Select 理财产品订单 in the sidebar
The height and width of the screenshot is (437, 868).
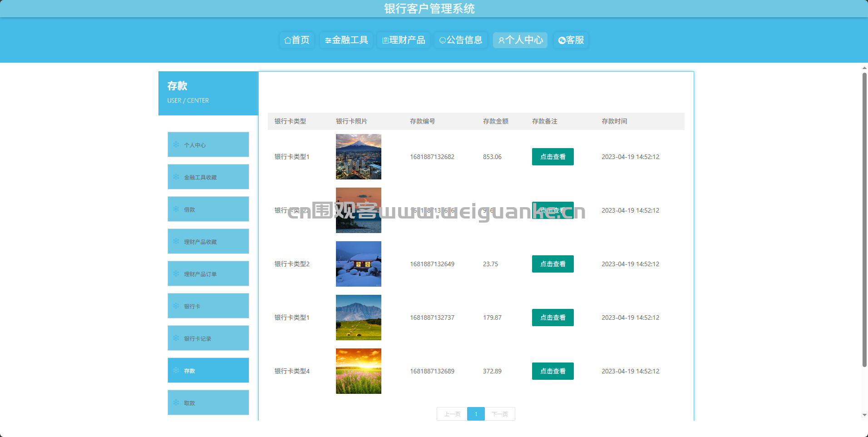[208, 273]
